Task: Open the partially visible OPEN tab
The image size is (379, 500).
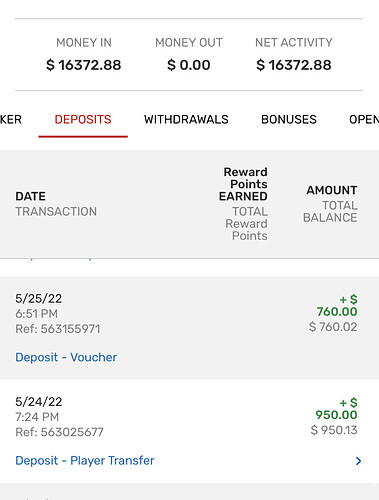Action: click(x=364, y=120)
